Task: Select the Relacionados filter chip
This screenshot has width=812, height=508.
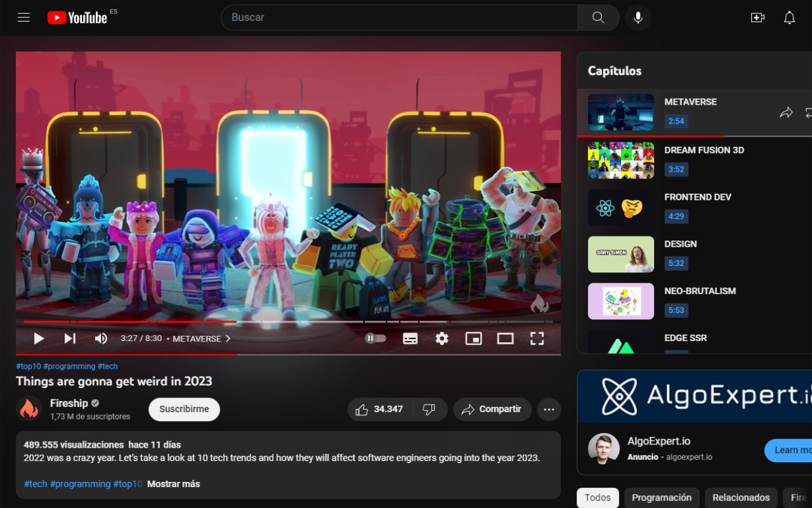Action: pyautogui.click(x=741, y=498)
